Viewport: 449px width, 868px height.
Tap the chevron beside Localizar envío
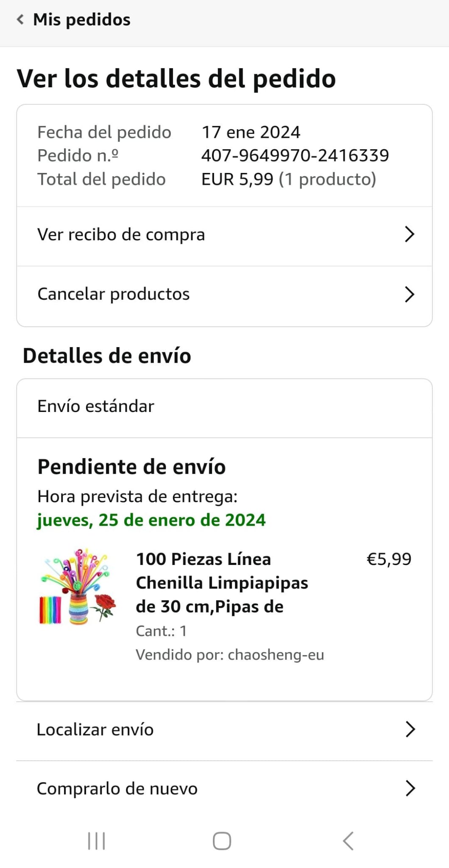[410, 729]
